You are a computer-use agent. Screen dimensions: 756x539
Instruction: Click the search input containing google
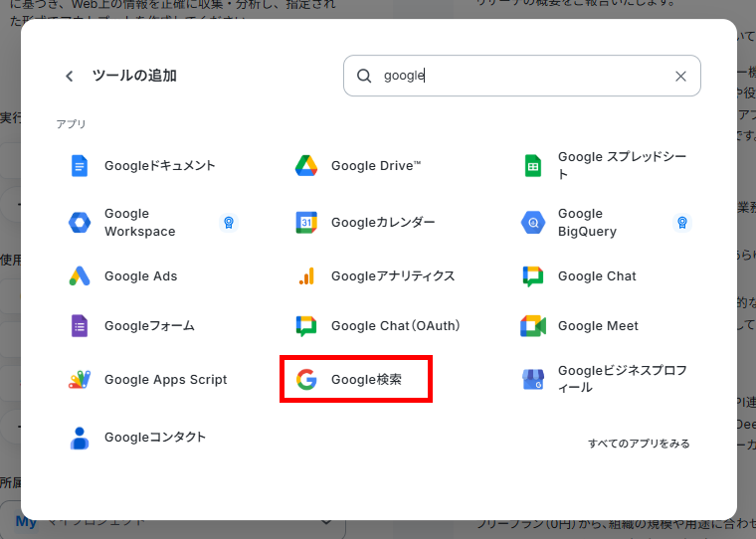pos(517,76)
